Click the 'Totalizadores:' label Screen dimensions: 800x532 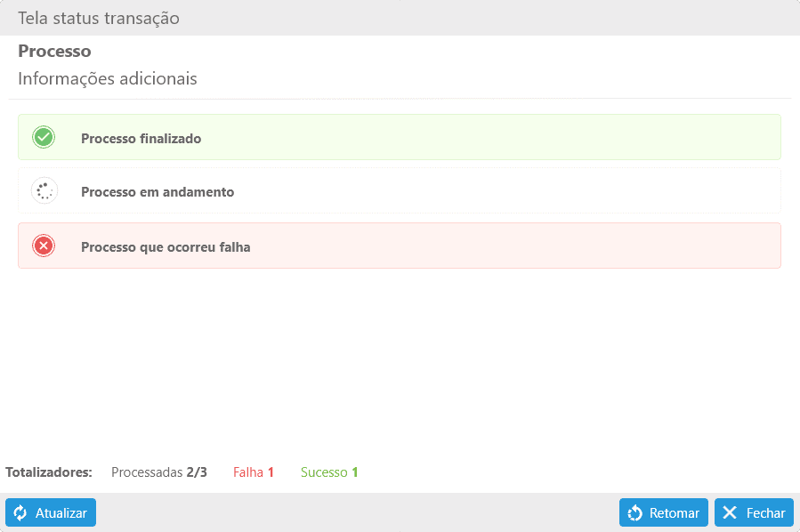[49, 472]
